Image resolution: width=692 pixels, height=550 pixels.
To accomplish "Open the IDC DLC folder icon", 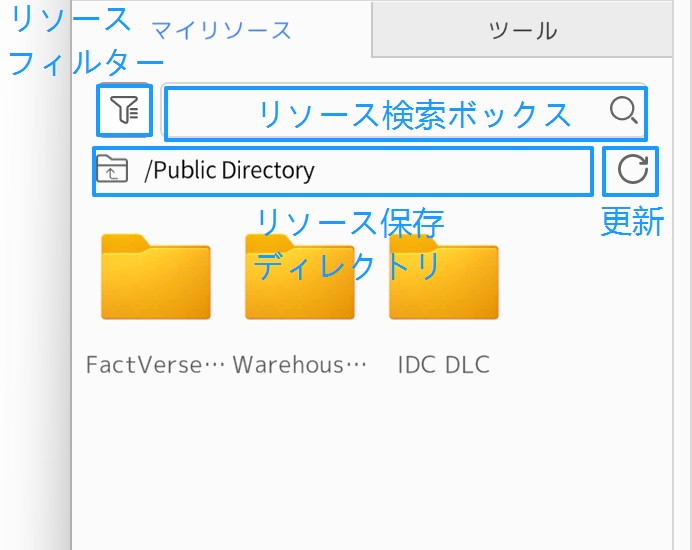I will [443, 278].
